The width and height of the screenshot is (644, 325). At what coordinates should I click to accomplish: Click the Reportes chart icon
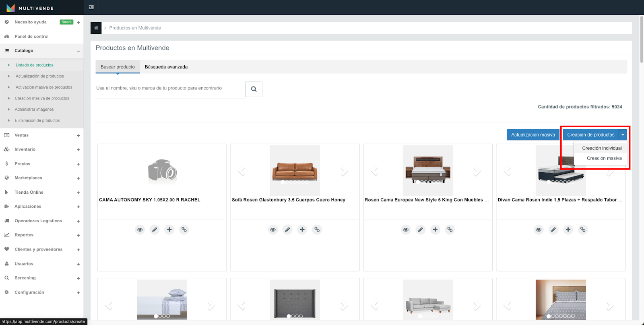click(x=7, y=235)
